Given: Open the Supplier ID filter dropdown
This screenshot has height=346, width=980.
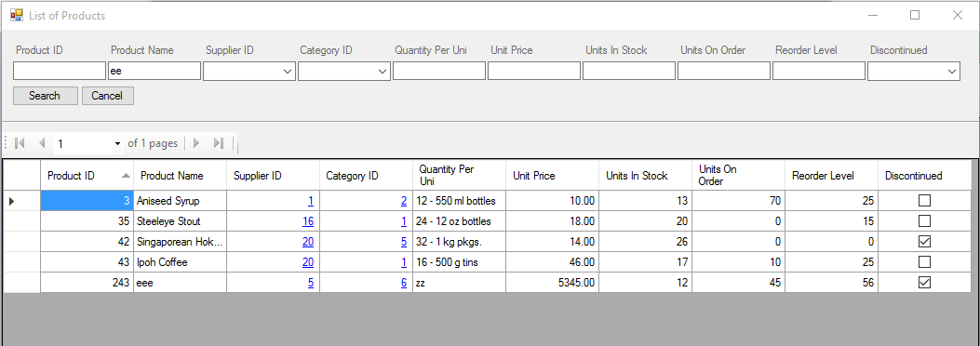Looking at the screenshot, I should [x=289, y=72].
